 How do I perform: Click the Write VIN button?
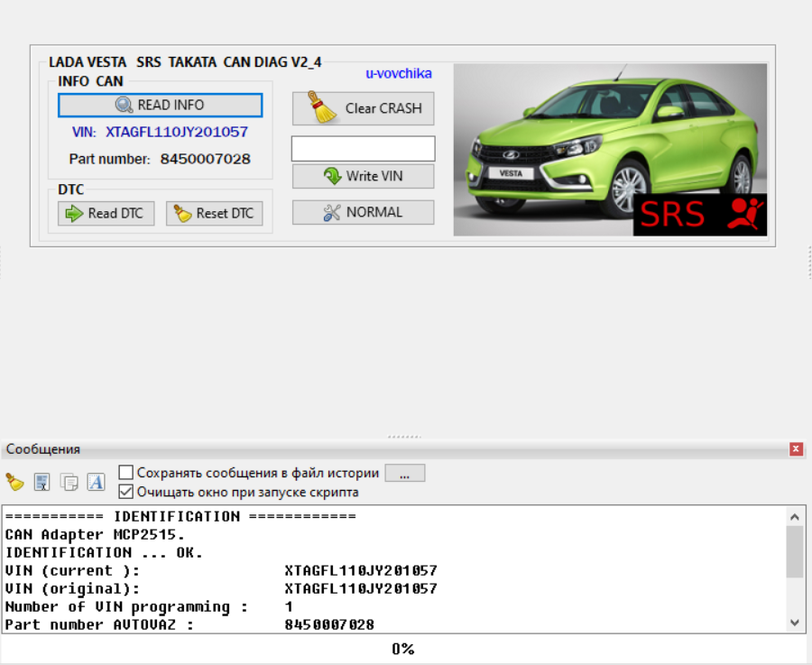point(363,176)
